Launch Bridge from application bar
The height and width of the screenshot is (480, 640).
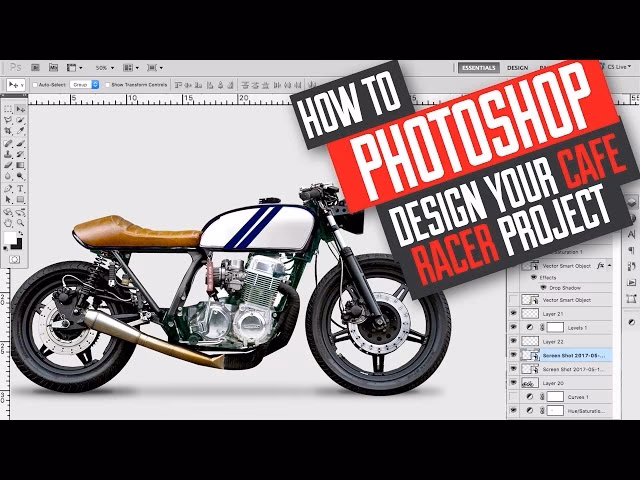click(36, 67)
